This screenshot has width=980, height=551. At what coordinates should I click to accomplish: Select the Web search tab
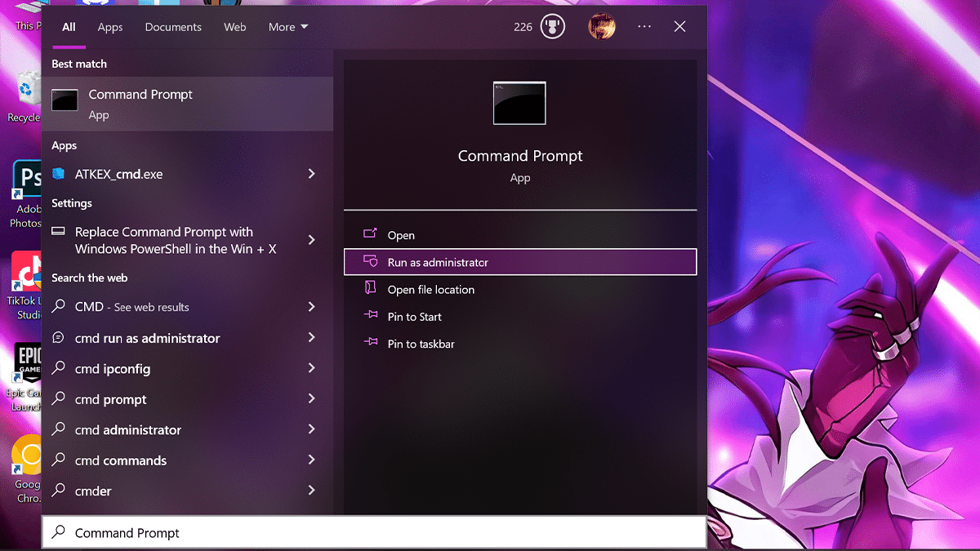click(x=235, y=27)
